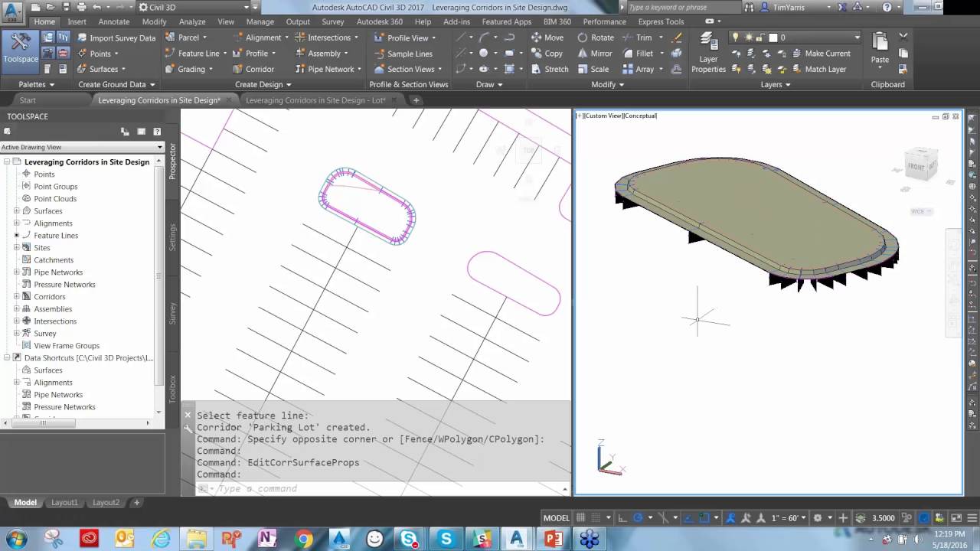Select the Corridor creation tool

[x=253, y=69]
